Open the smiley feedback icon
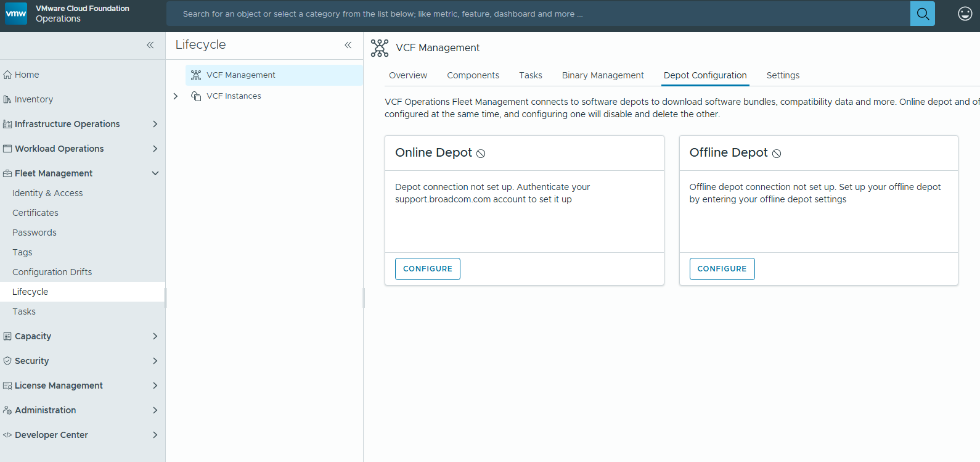This screenshot has width=980, height=462. (x=965, y=14)
